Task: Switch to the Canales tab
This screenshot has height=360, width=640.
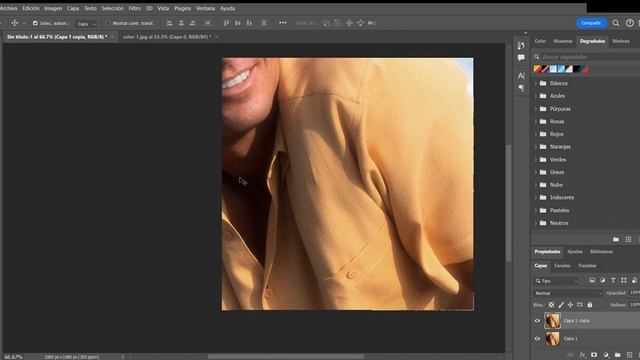Action: tap(562, 266)
